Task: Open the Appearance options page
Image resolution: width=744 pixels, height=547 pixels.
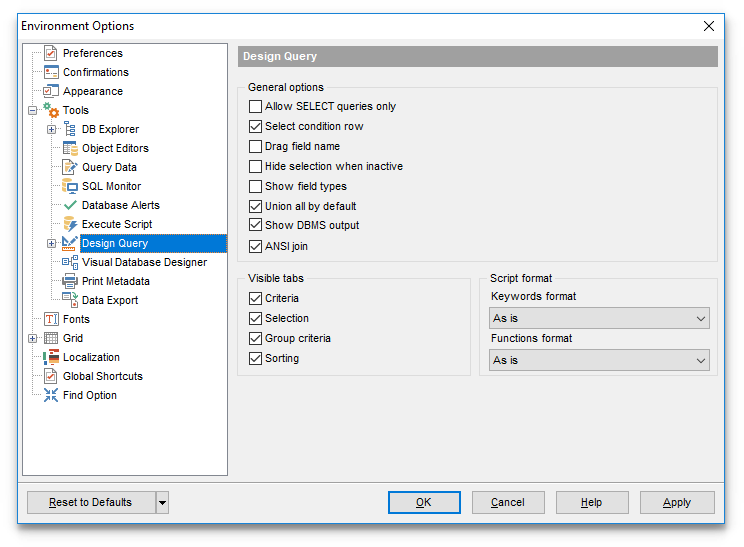Action: pos(93,91)
